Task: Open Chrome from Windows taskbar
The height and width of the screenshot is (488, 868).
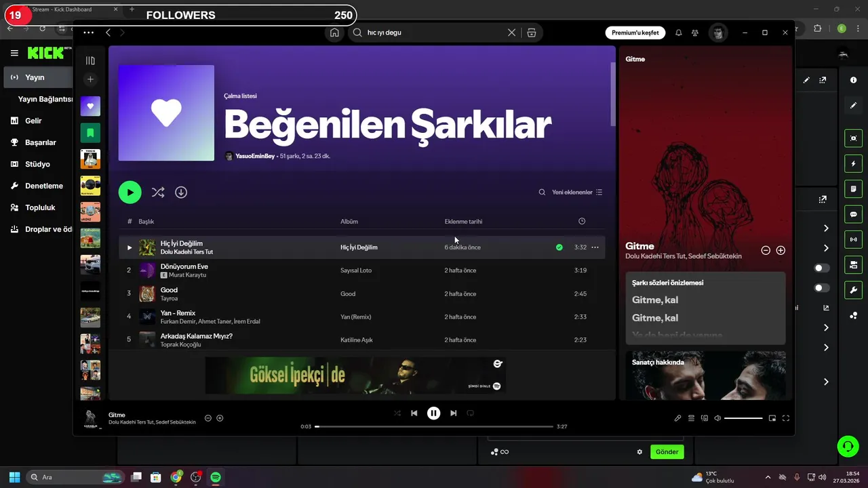Action: point(176,477)
